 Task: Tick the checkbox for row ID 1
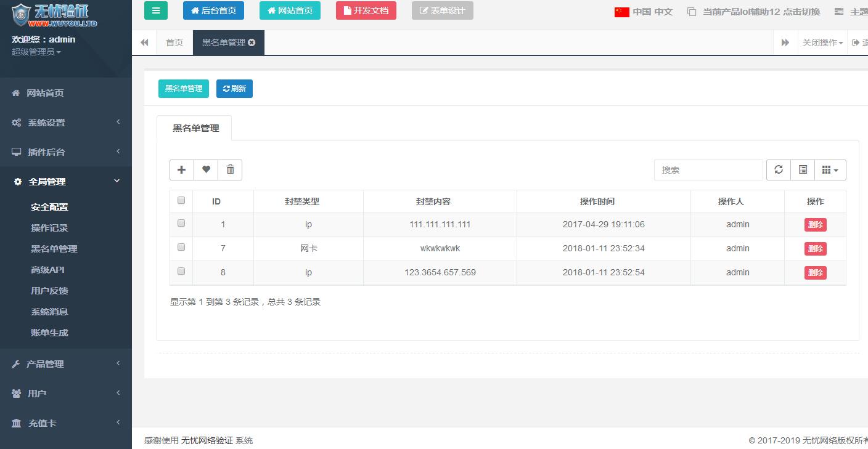(x=181, y=224)
